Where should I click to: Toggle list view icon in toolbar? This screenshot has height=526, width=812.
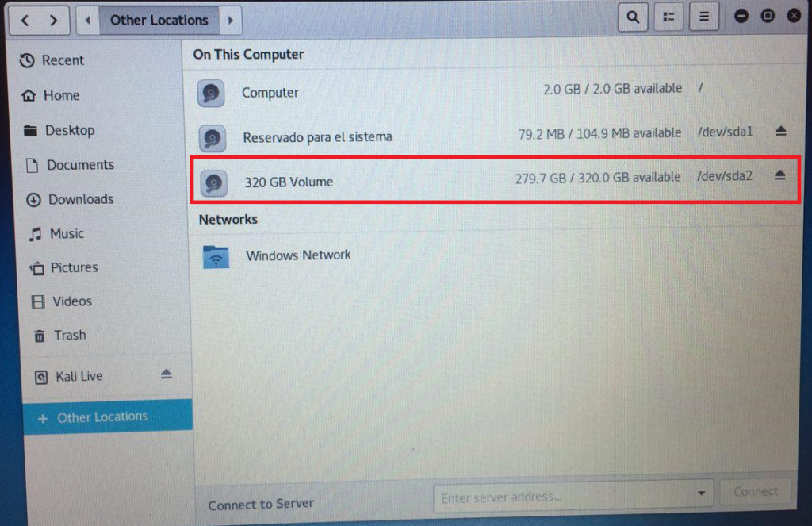pyautogui.click(x=668, y=17)
